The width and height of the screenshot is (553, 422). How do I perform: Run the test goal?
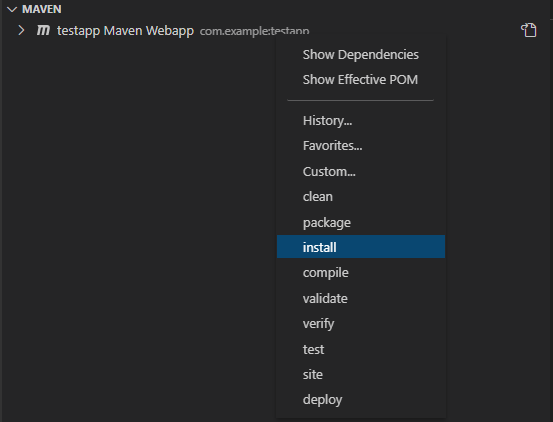coord(361,349)
